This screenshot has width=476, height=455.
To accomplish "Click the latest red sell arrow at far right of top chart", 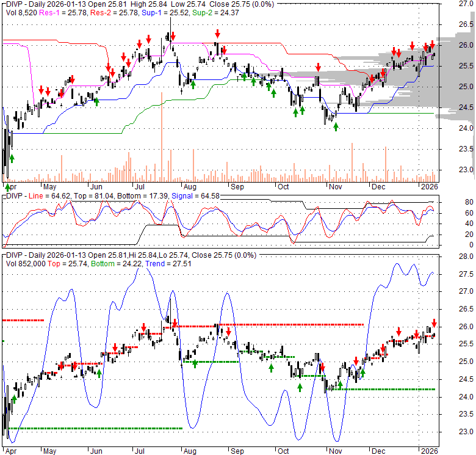I will point(433,44).
